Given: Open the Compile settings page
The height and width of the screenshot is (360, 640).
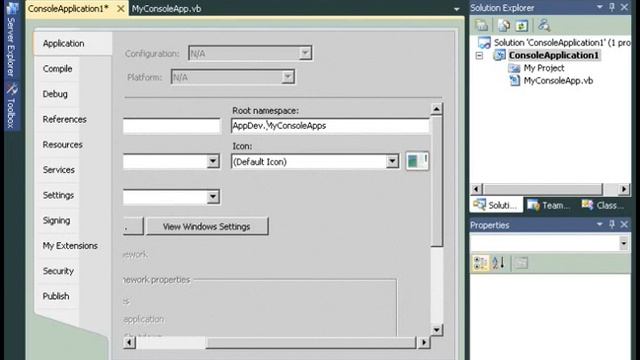Looking at the screenshot, I should [x=58, y=69].
